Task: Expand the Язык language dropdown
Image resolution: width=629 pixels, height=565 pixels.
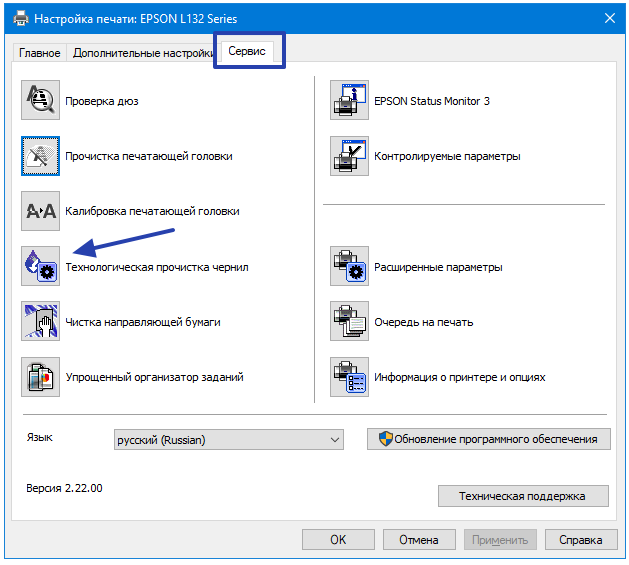Action: point(229,440)
